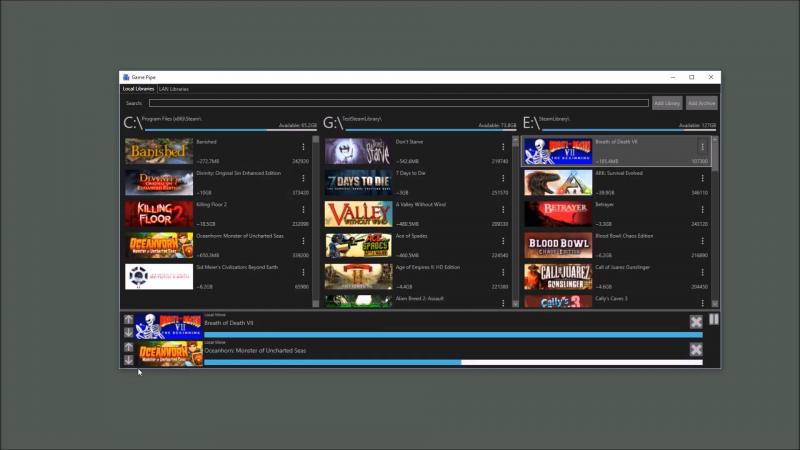Switch to Local Libraries tab

(x=138, y=89)
